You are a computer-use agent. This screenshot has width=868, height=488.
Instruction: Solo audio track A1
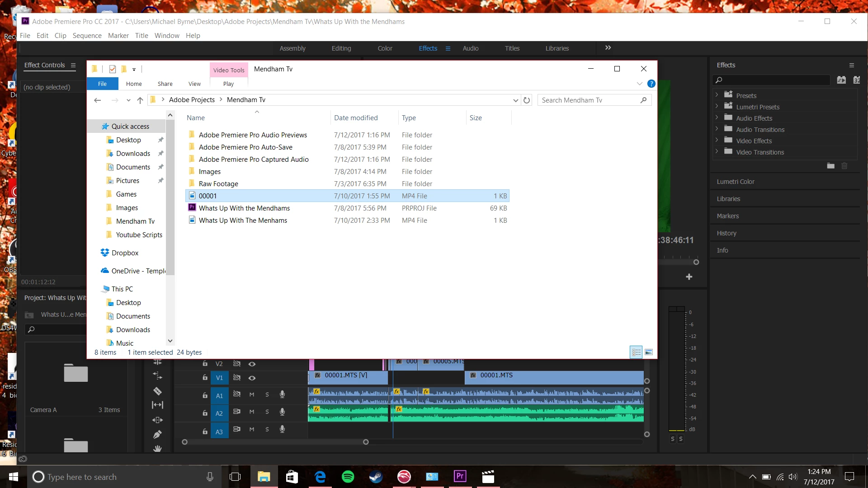click(x=267, y=394)
